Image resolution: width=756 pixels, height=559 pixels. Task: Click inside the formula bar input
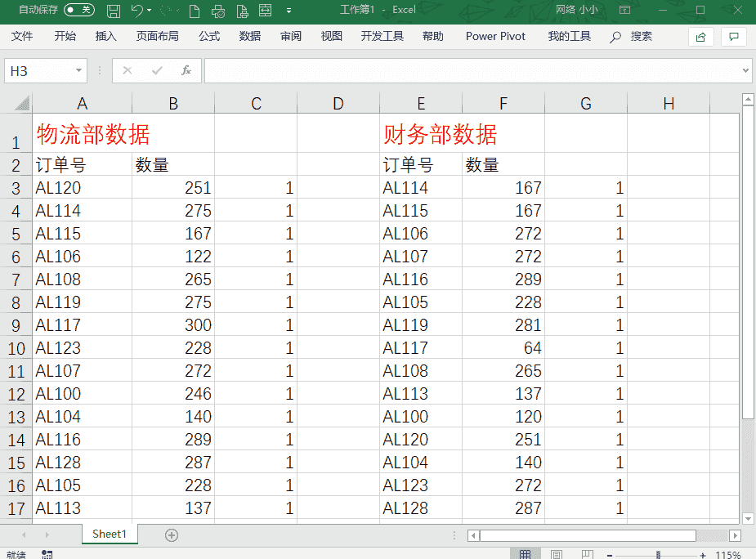(x=472, y=71)
